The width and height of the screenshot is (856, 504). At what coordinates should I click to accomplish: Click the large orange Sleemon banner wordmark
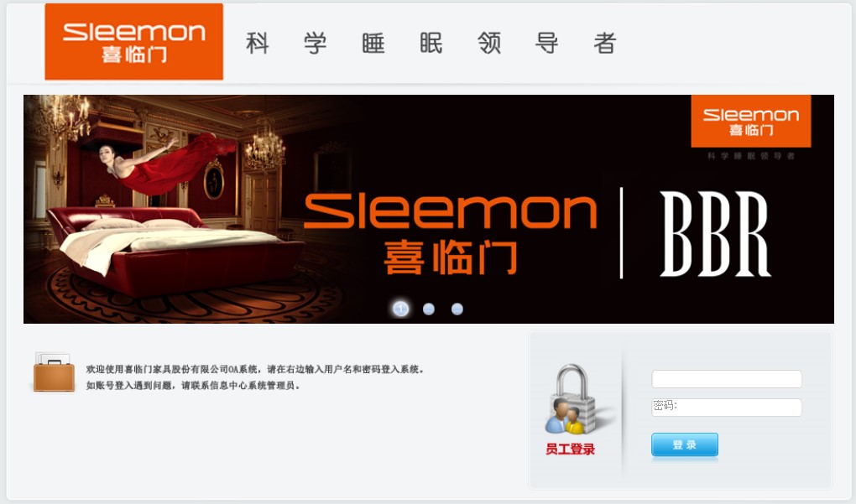click(451, 211)
